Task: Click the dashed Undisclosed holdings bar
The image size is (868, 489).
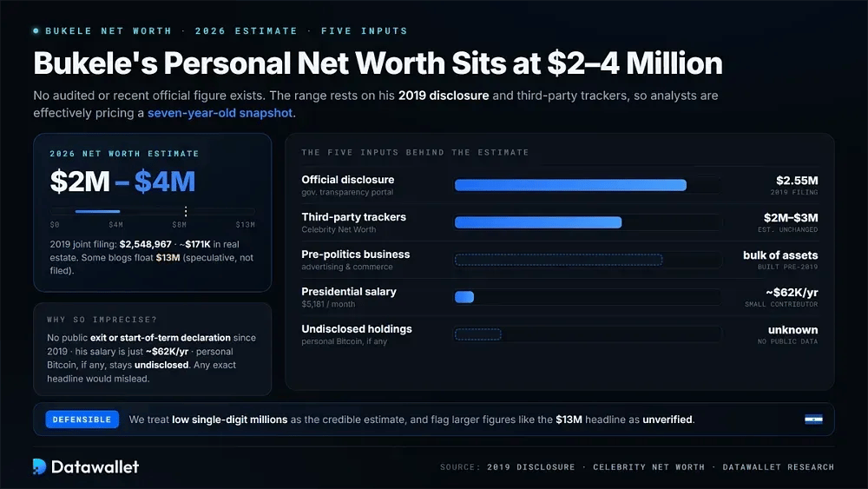Action: click(x=477, y=334)
